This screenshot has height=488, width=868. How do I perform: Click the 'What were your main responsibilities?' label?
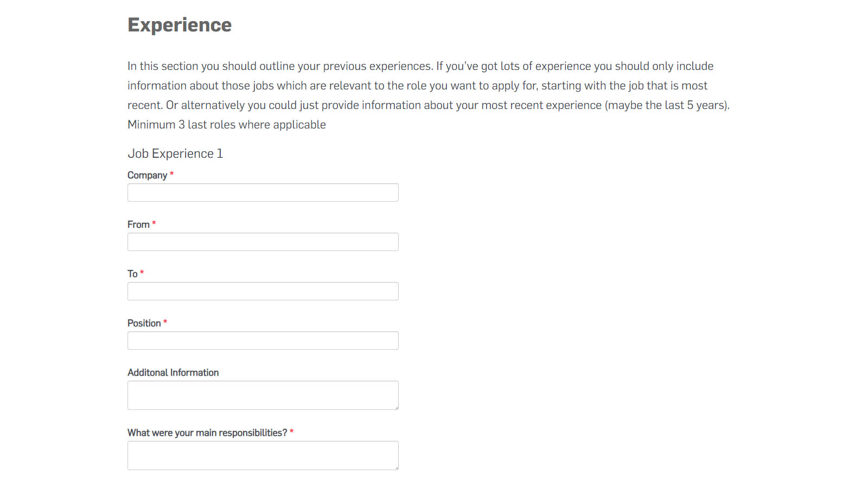[x=207, y=433]
